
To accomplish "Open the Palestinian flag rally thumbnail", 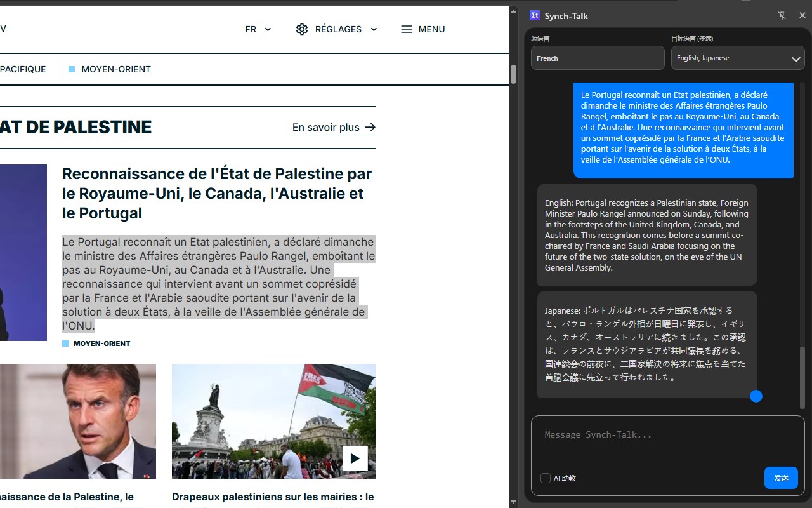I will (x=273, y=421).
